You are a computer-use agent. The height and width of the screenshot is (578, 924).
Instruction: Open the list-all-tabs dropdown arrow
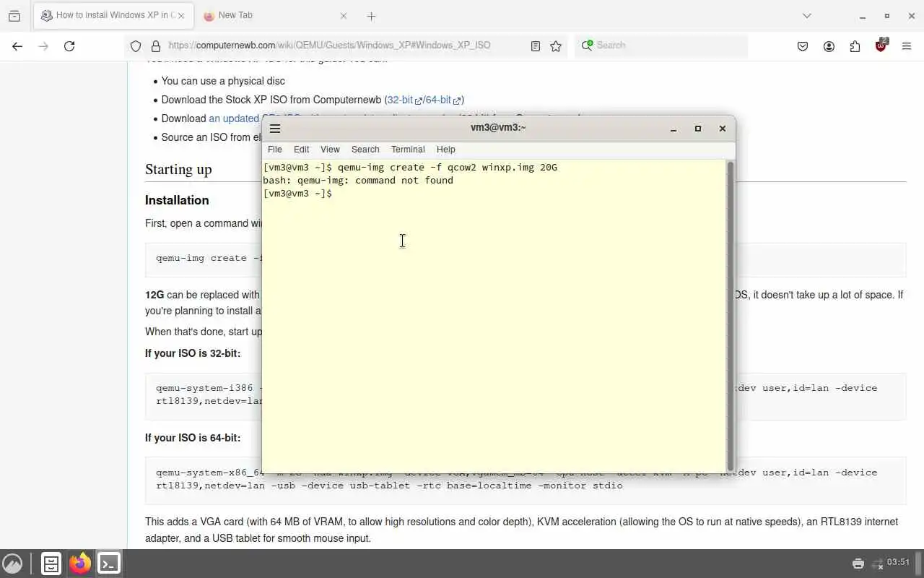(x=807, y=16)
